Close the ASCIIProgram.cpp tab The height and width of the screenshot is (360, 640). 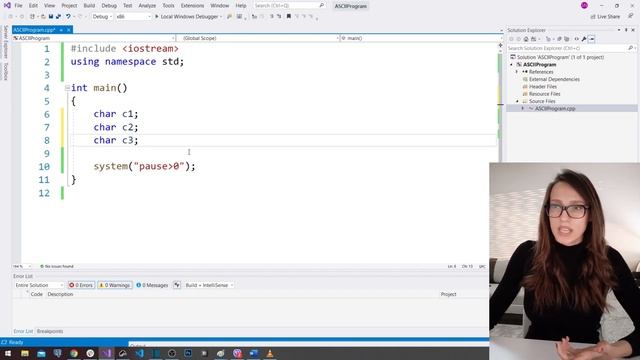pos(69,30)
